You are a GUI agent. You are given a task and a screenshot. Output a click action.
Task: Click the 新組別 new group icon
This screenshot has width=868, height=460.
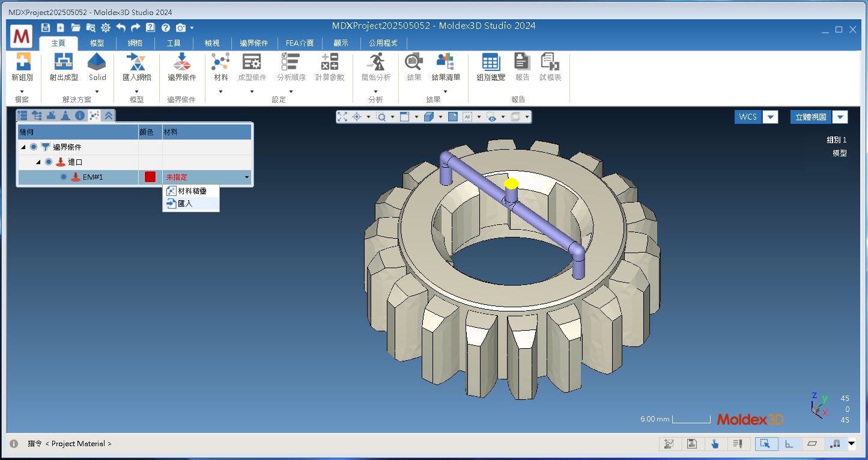point(22,62)
